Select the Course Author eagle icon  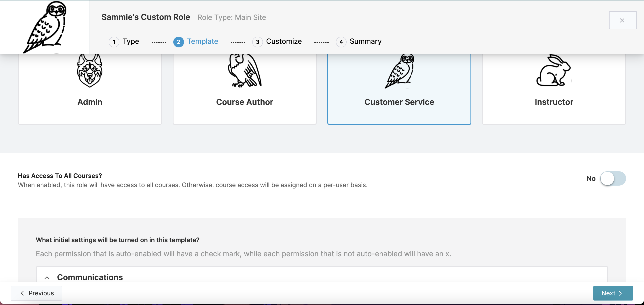coord(244,71)
